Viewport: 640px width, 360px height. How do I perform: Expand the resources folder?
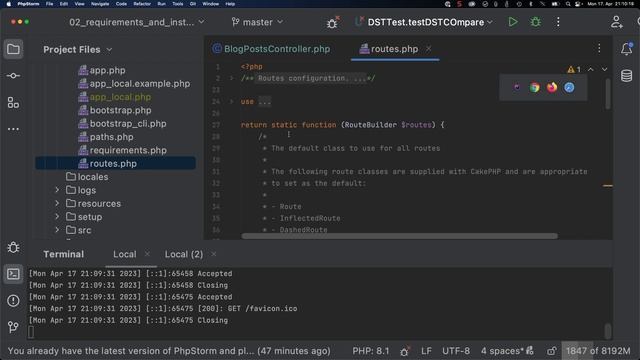click(x=57, y=203)
